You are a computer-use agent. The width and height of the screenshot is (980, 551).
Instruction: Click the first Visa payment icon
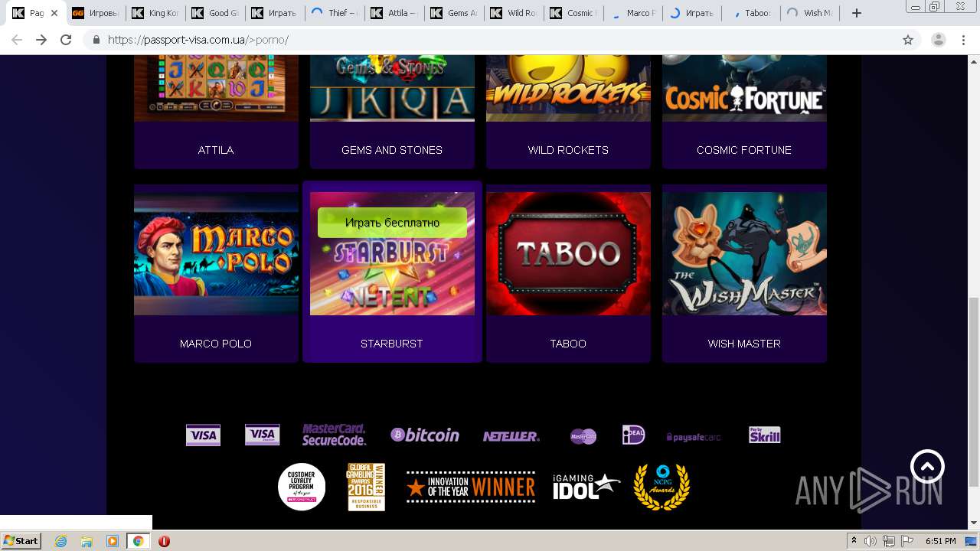tap(203, 435)
